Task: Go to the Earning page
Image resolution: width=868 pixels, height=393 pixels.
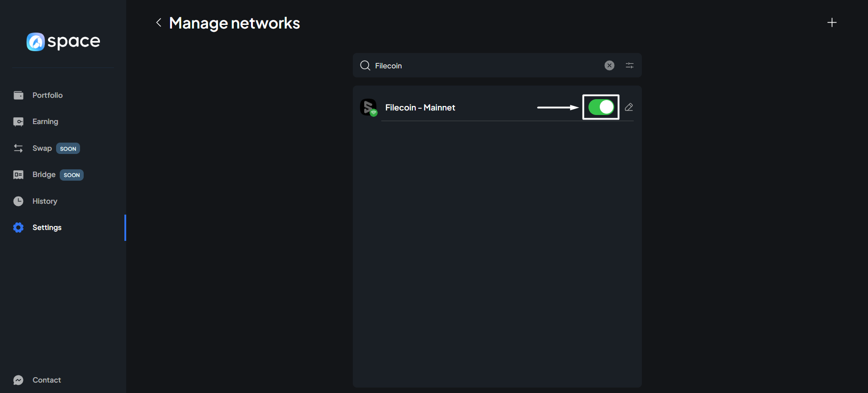Action: click(45, 121)
